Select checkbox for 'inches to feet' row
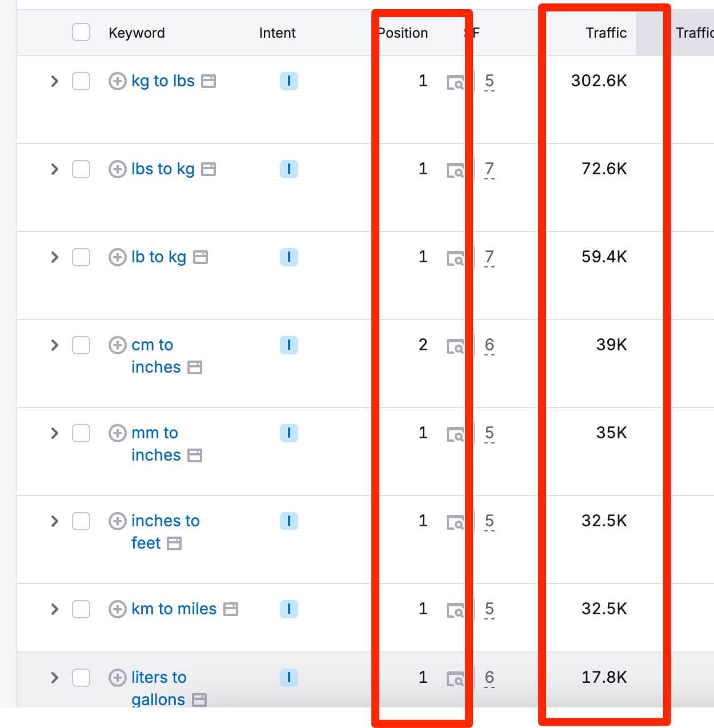 point(81,521)
